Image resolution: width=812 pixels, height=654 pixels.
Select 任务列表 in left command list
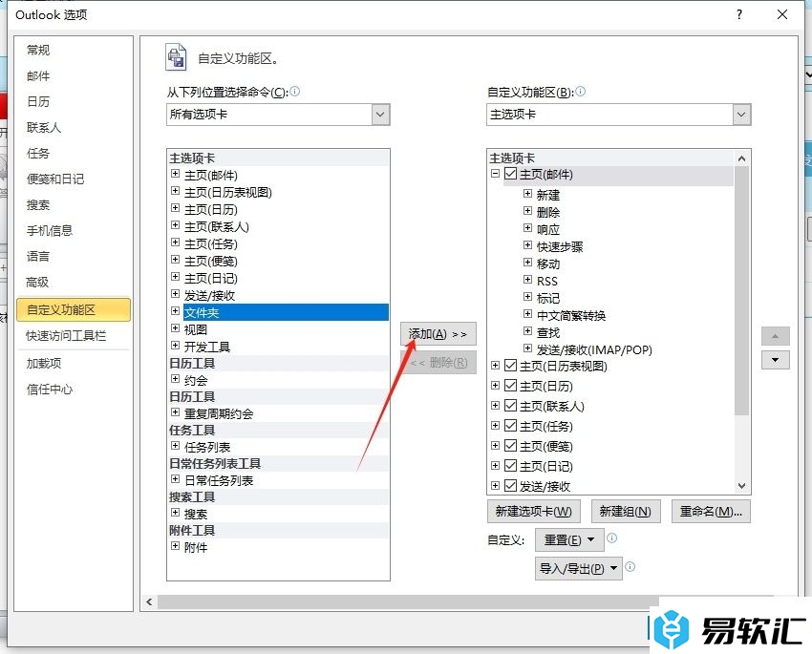pos(207,447)
